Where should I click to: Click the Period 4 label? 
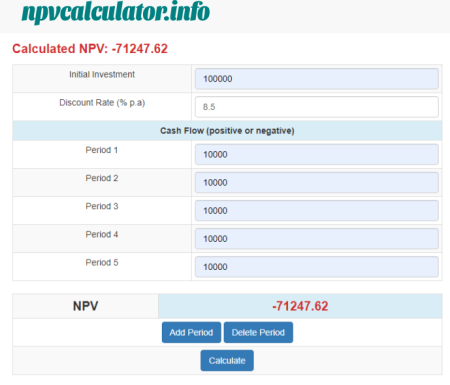pyautogui.click(x=102, y=234)
